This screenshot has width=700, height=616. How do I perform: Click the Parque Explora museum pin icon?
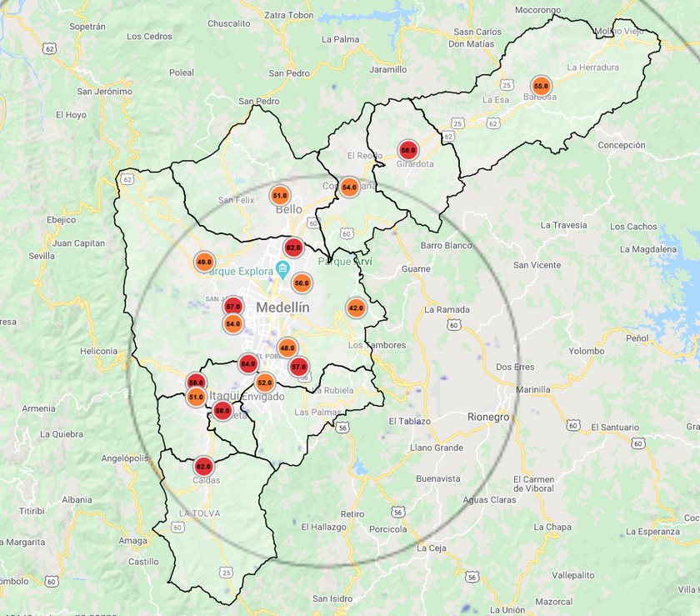coord(282,270)
